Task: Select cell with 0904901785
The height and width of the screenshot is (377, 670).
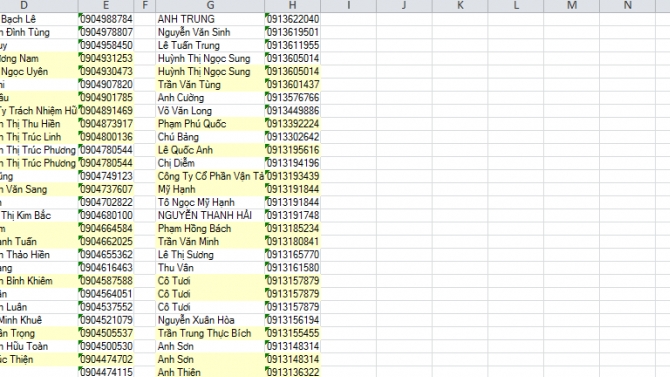Action: [x=106, y=98]
